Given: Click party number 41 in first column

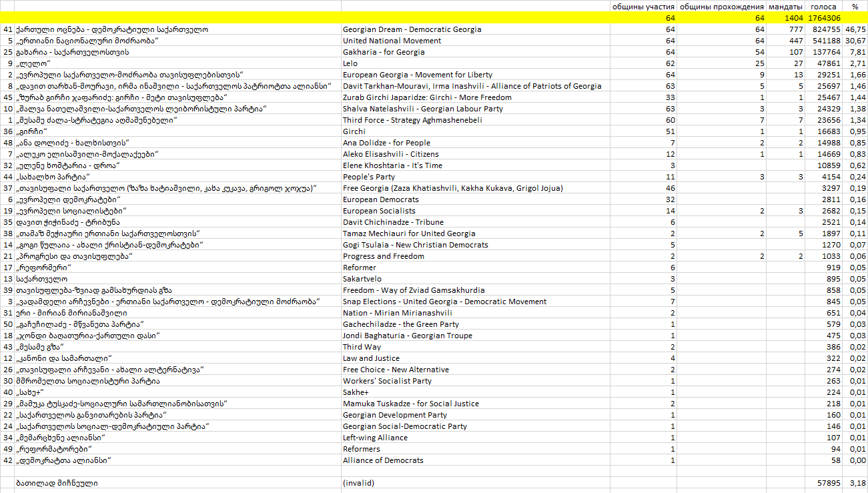Looking at the screenshot, I should pos(7,29).
